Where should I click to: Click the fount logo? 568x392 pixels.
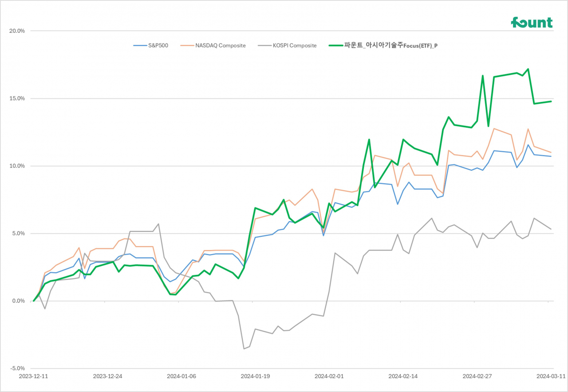point(532,22)
